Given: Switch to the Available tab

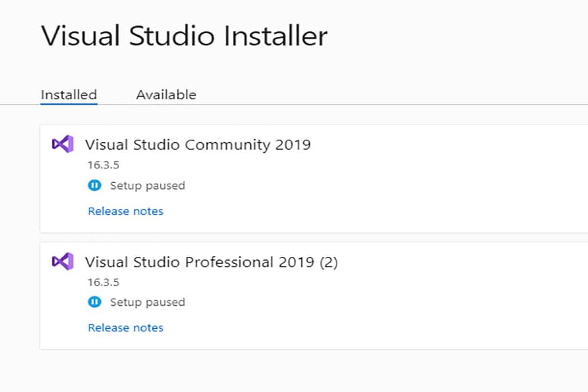Looking at the screenshot, I should coord(166,95).
